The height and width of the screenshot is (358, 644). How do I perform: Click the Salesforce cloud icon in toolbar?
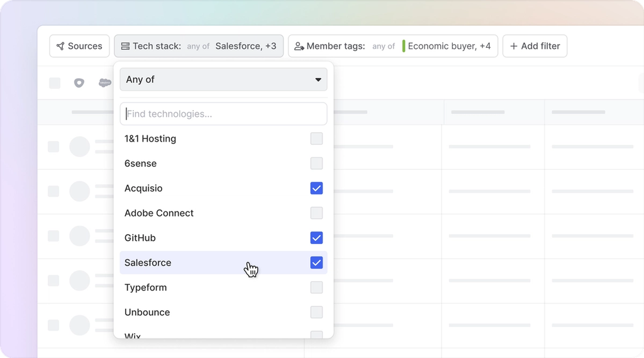tap(105, 82)
